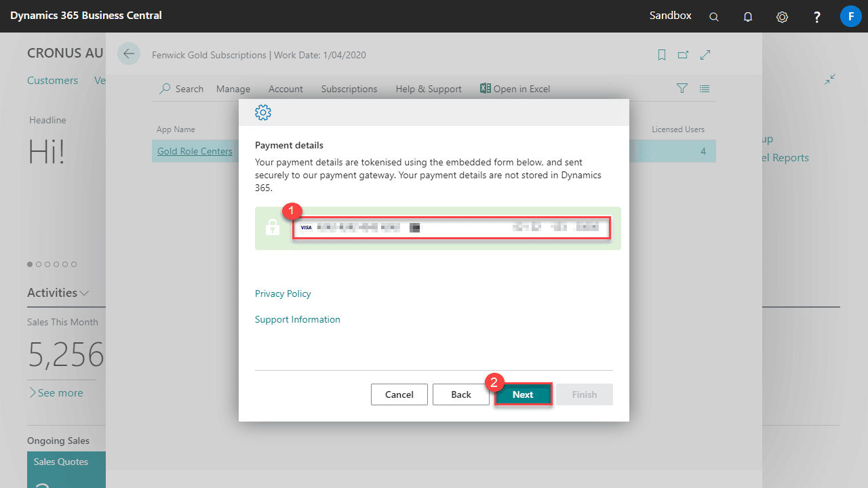Open the Subscriptions menu

[x=349, y=89]
